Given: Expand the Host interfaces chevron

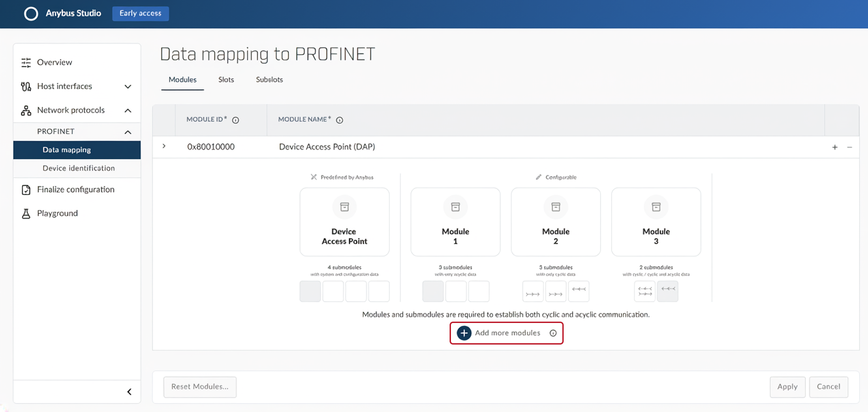Looking at the screenshot, I should point(128,87).
